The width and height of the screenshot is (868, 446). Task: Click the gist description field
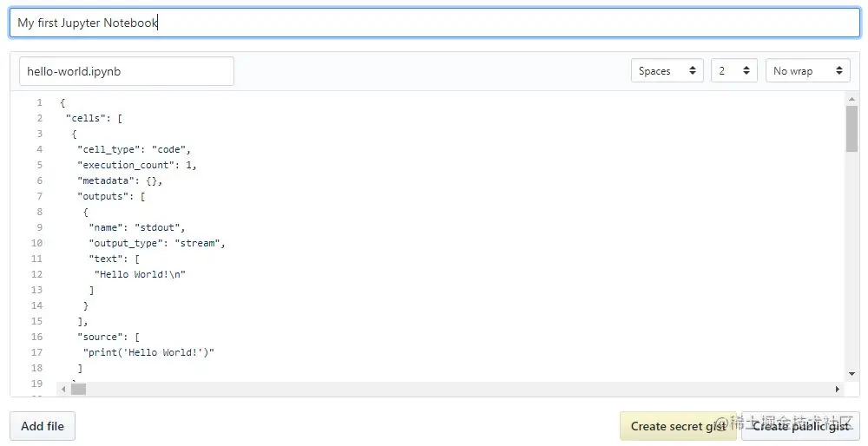coord(435,23)
